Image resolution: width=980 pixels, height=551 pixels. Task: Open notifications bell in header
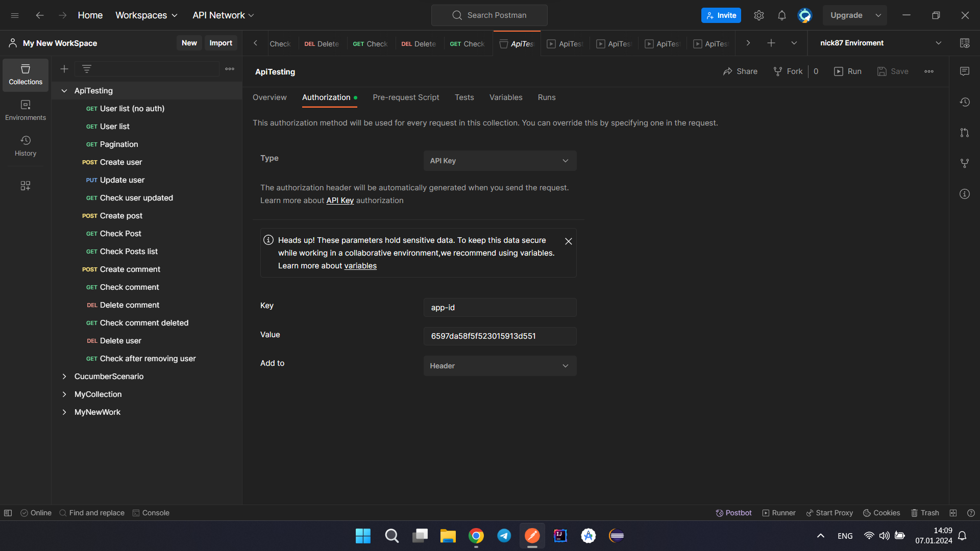pos(782,15)
